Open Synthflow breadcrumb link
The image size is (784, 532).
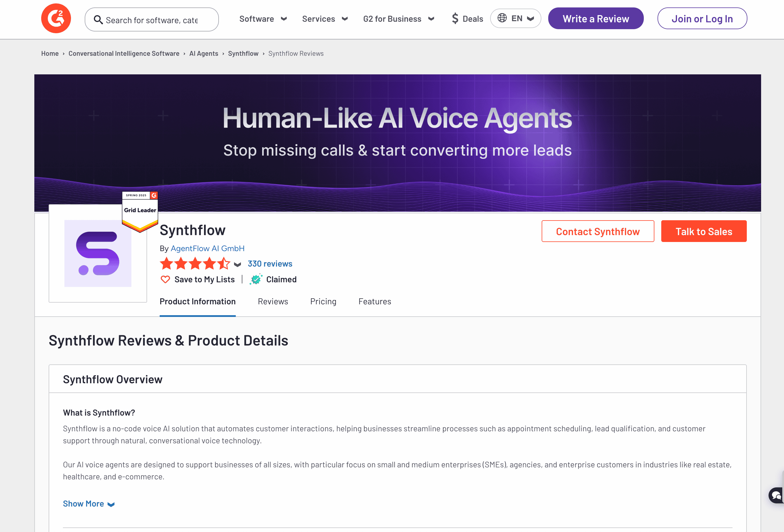pos(243,53)
